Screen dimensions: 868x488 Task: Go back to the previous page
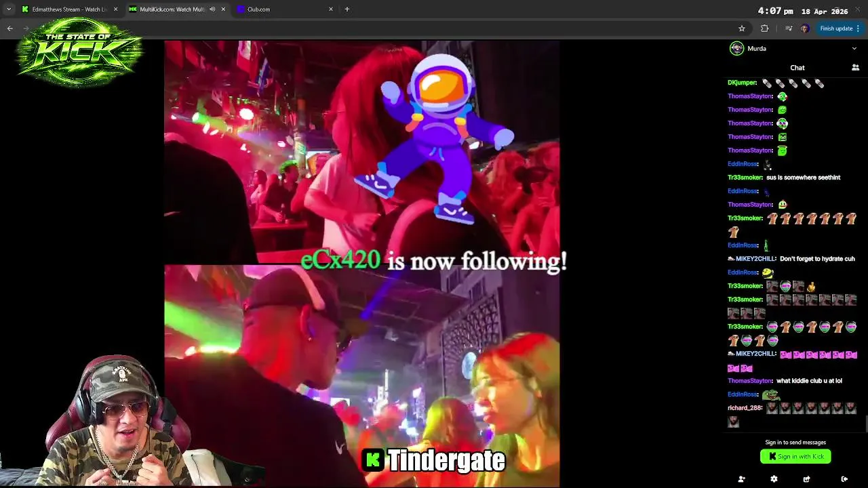pyautogui.click(x=9, y=28)
